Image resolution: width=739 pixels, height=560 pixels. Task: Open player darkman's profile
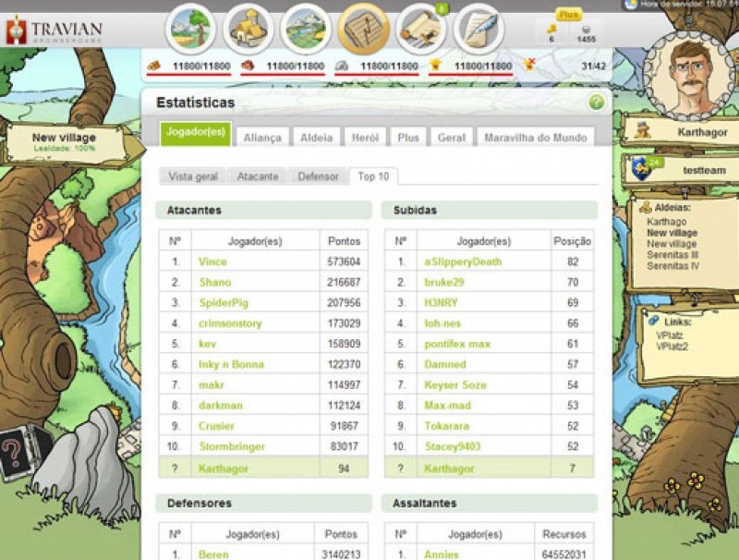pos(221,406)
